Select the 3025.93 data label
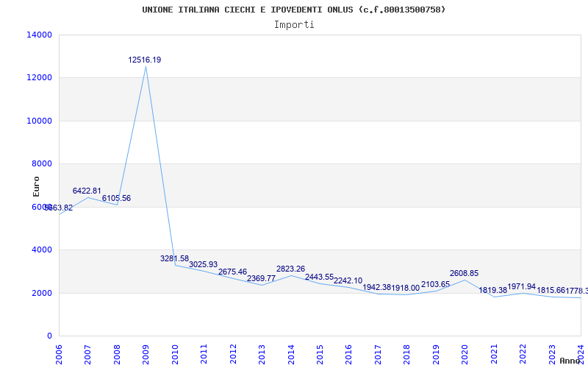The height and width of the screenshot is (368, 588). tap(204, 264)
